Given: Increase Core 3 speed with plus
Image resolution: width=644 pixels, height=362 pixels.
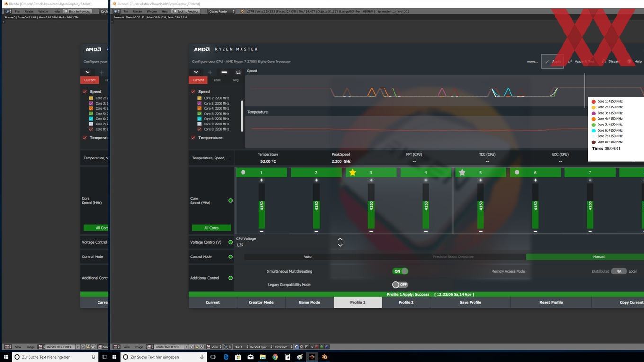Looking at the screenshot, I should [371, 180].
